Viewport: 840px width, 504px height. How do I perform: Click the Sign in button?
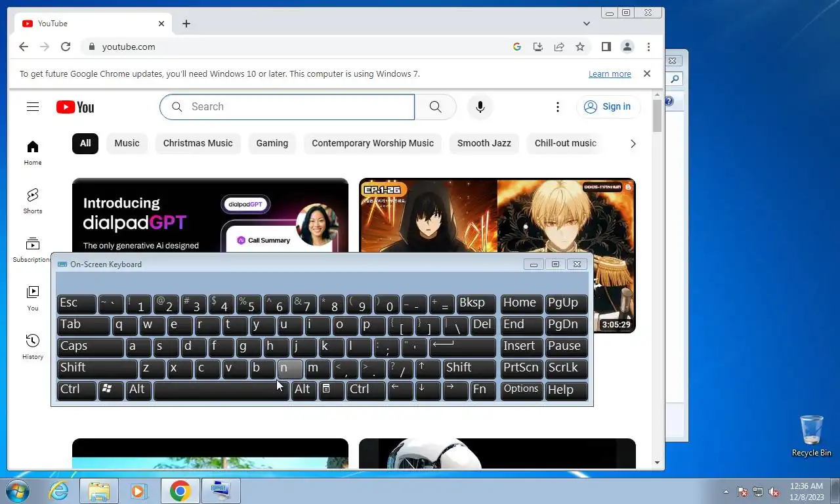pyautogui.click(x=608, y=107)
